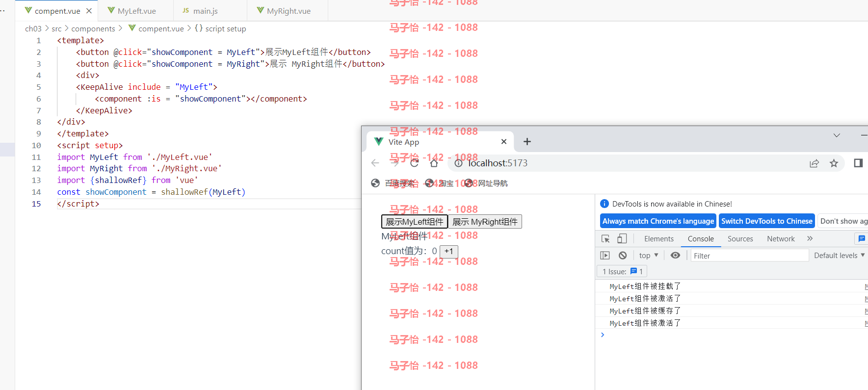Click the 展示MyLeft组件 button

(415, 222)
